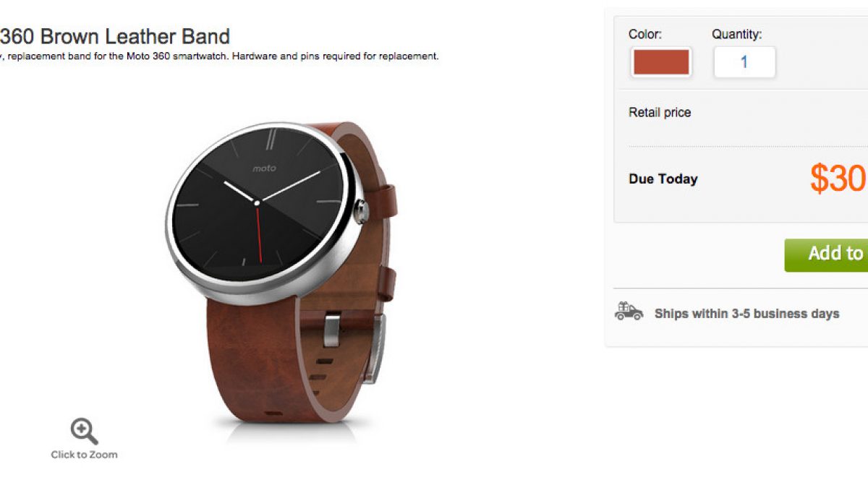
Task: Open the Click to Zoom link
Action: (x=84, y=455)
